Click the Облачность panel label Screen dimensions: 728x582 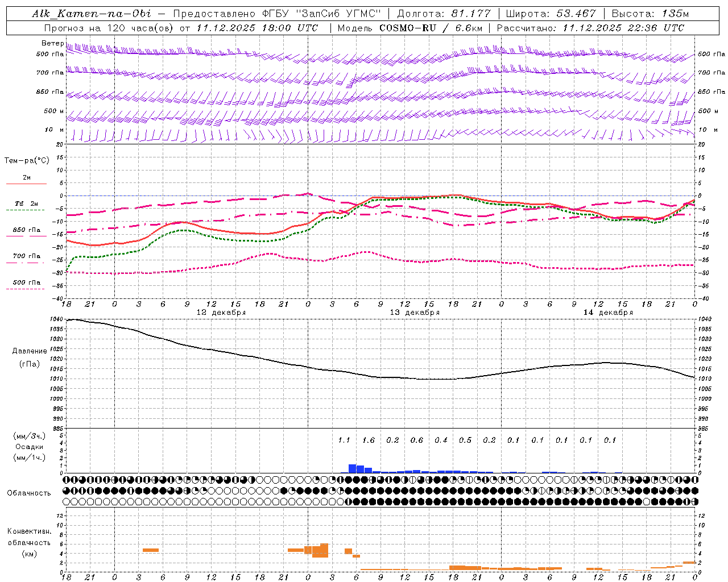(x=29, y=493)
